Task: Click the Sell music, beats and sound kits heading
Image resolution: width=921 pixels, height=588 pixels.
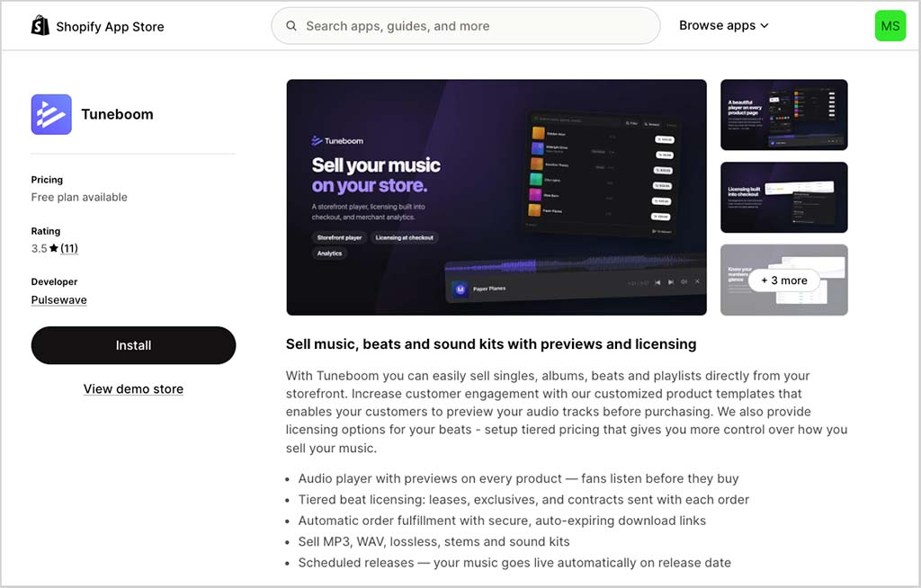Action: (491, 344)
